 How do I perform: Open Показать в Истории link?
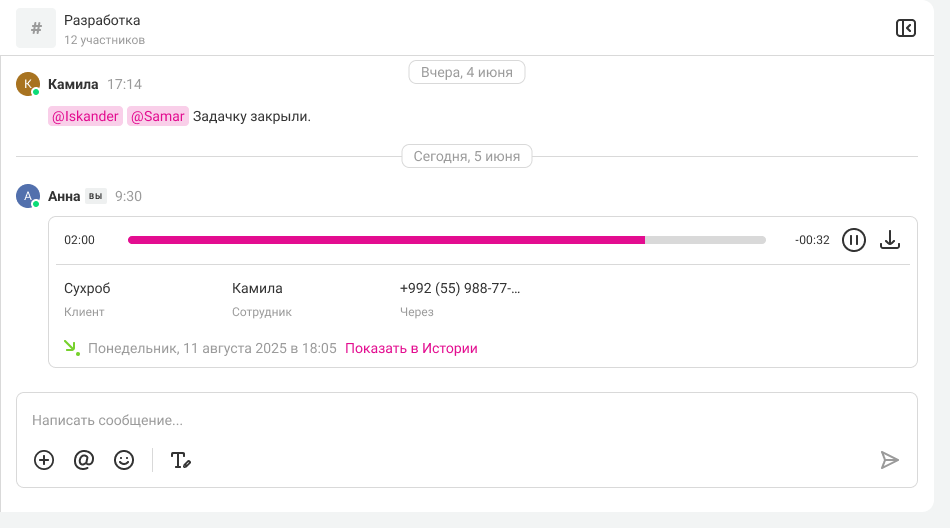pyautogui.click(x=411, y=349)
